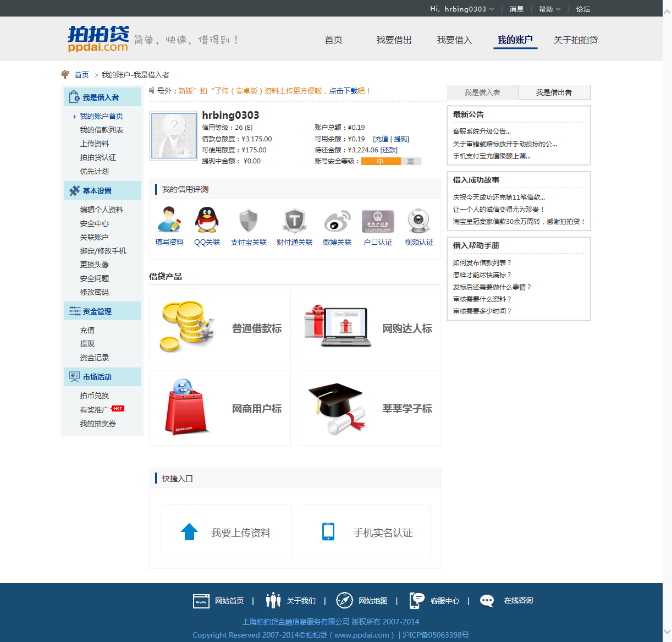This screenshot has height=642, width=672.
Task: Click the 基本设置 puzzle icon
Action: click(75, 191)
